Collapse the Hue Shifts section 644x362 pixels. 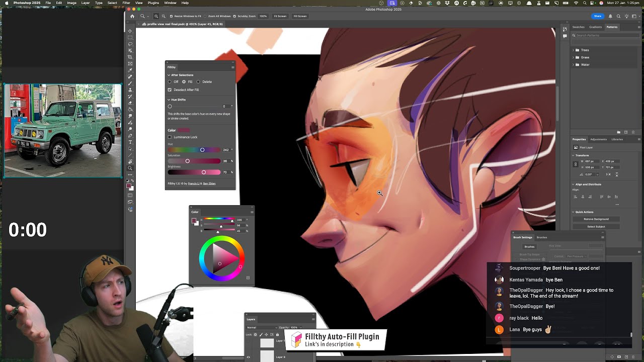tap(169, 100)
